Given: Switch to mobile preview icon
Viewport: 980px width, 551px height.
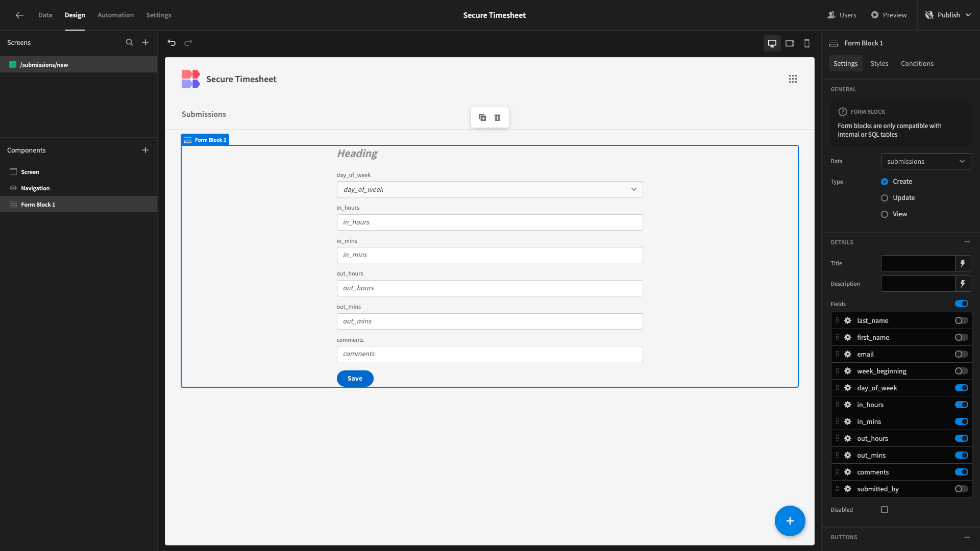Looking at the screenshot, I should [807, 43].
